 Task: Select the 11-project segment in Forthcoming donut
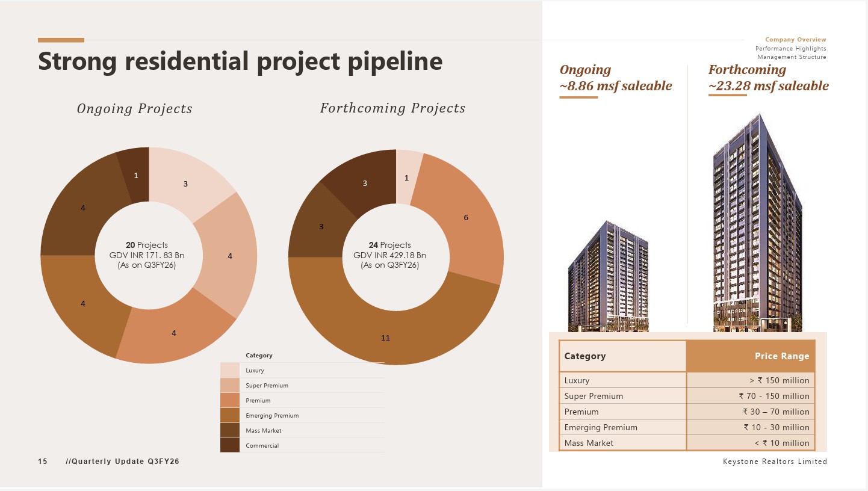click(x=385, y=337)
